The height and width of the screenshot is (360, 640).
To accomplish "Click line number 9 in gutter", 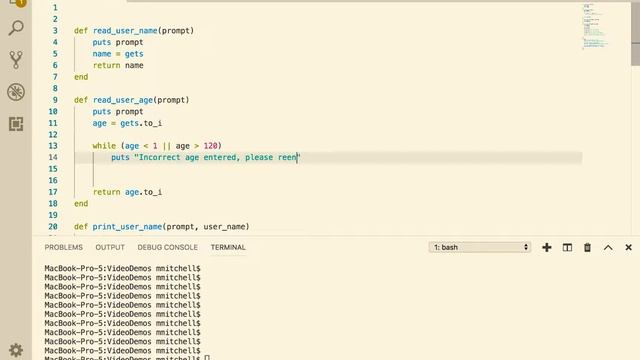I will pos(55,100).
